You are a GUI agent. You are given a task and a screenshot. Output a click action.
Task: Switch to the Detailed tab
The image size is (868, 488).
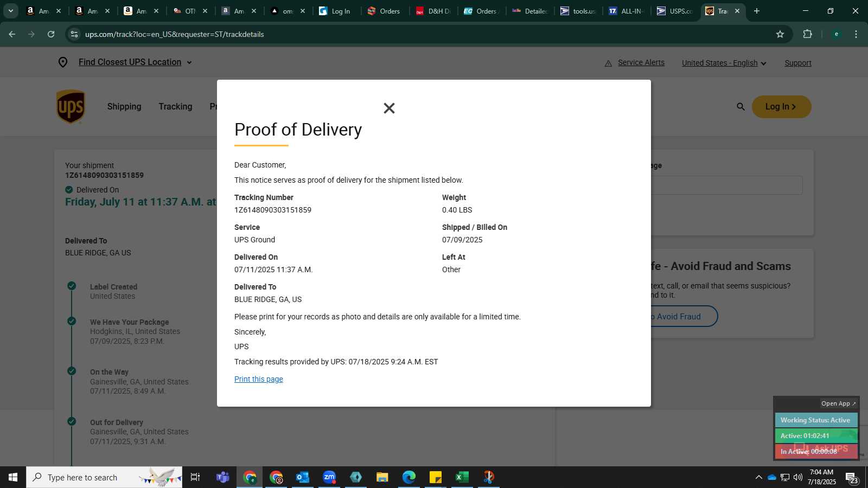pos(530,11)
